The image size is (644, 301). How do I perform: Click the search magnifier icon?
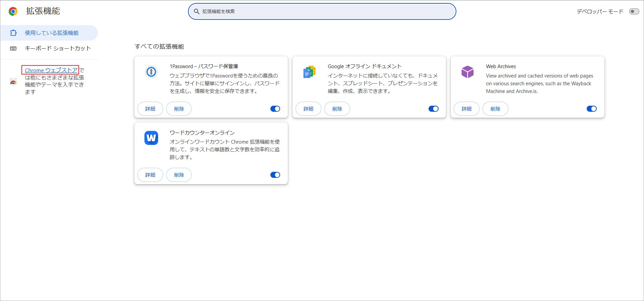197,11
